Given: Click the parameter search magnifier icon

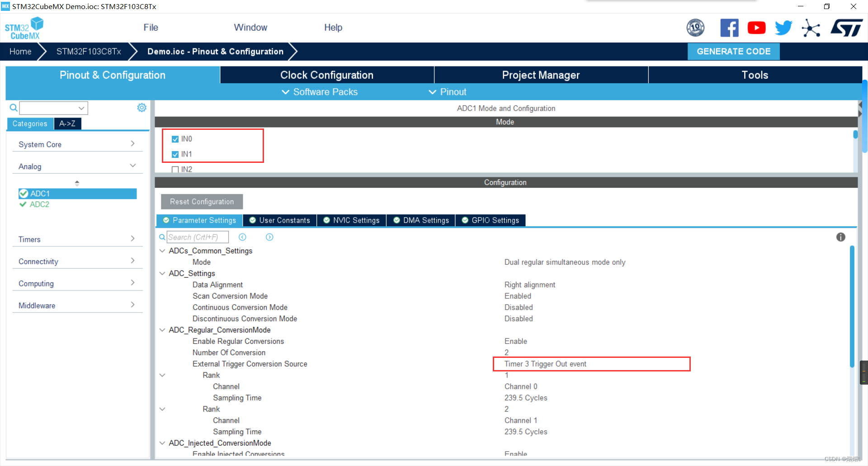Looking at the screenshot, I should click(x=162, y=237).
